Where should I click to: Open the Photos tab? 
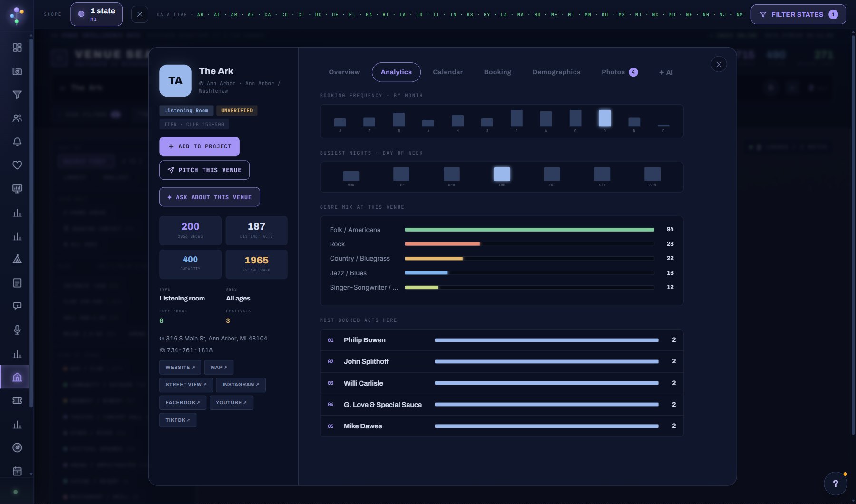tap(620, 72)
